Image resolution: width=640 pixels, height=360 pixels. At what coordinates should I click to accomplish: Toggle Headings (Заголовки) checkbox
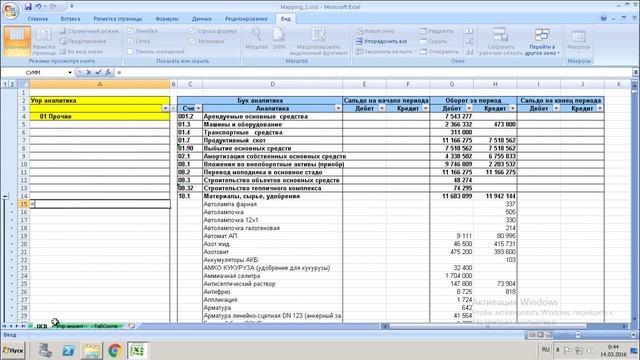point(192,41)
